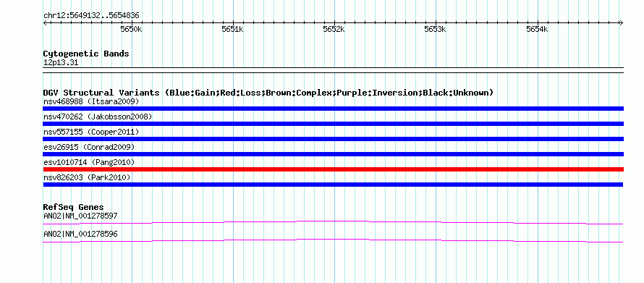Click the DGV Structural Variants track heading

pyautogui.click(x=268, y=93)
